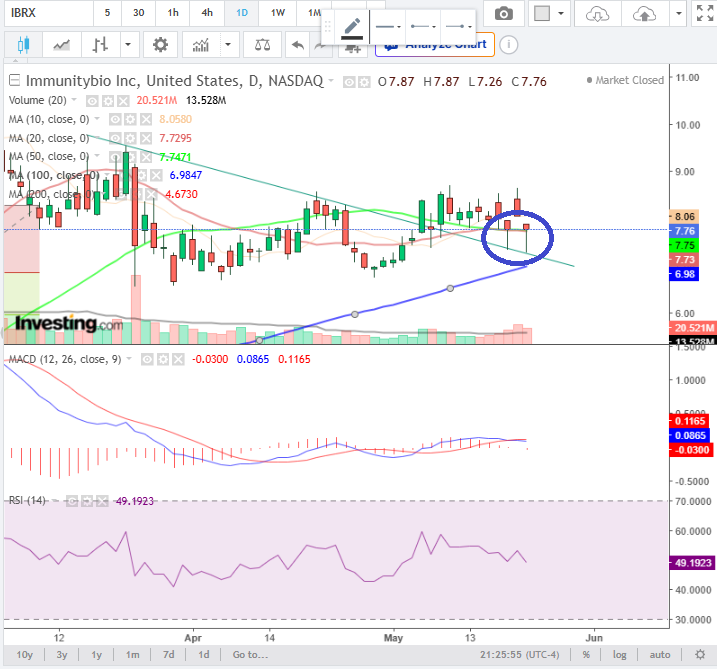
Task: Remove the Volume (20) indicator
Action: (x=123, y=101)
